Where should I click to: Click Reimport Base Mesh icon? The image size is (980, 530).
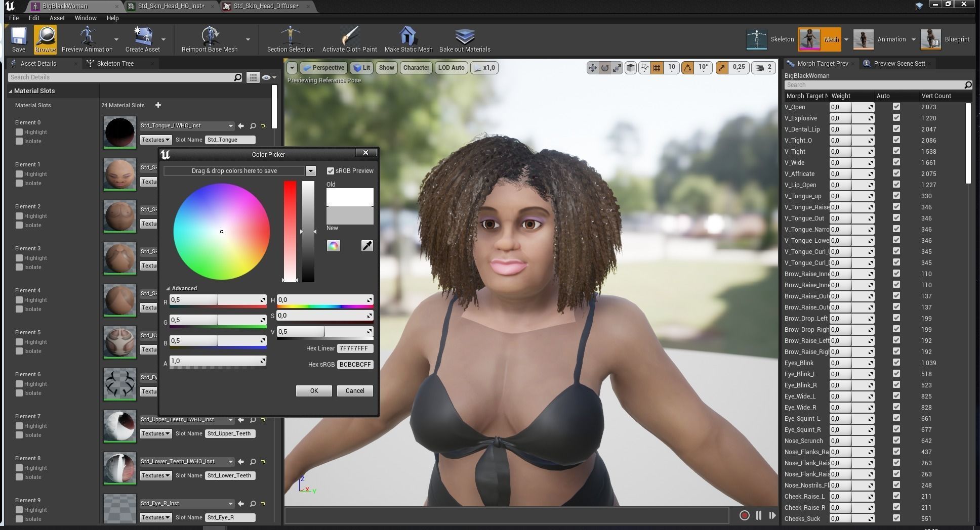[210, 39]
